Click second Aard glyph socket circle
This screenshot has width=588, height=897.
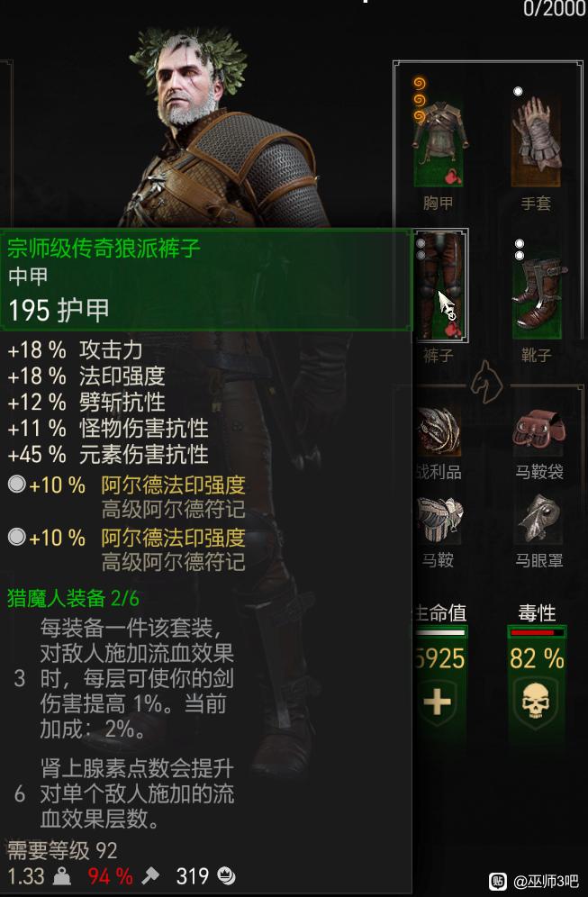pos(16,537)
